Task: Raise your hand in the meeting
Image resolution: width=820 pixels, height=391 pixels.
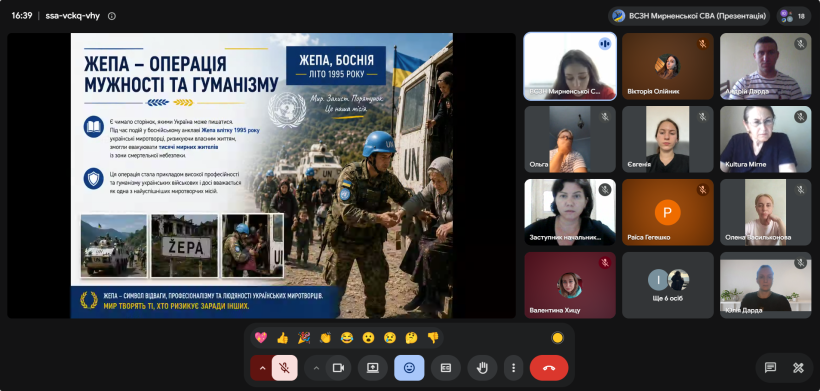Action: (x=482, y=368)
